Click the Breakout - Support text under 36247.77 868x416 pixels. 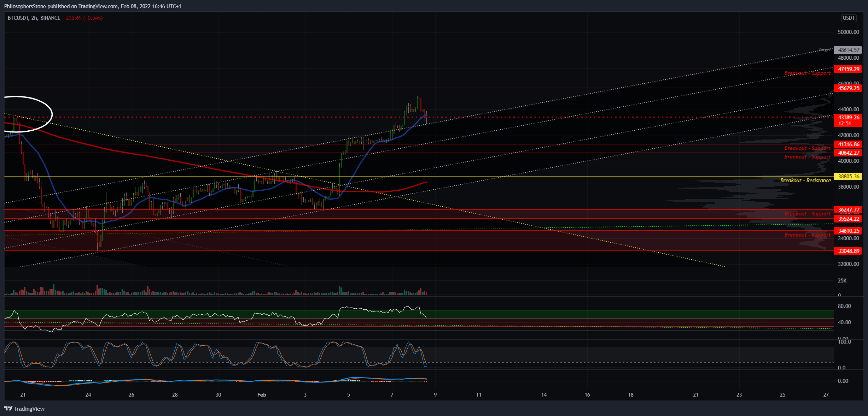[x=808, y=214]
